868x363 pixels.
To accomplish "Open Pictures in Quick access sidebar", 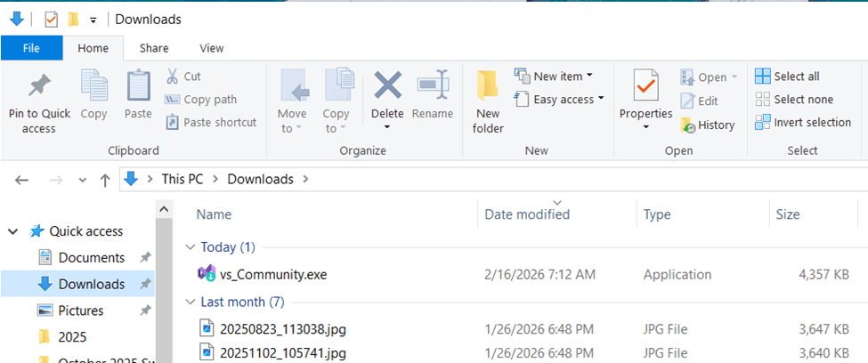I will [81, 311].
